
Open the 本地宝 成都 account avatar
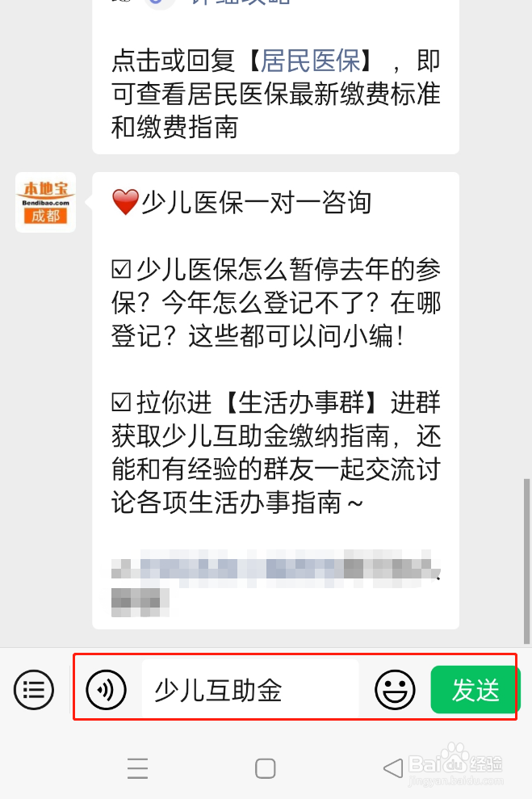click(x=46, y=202)
